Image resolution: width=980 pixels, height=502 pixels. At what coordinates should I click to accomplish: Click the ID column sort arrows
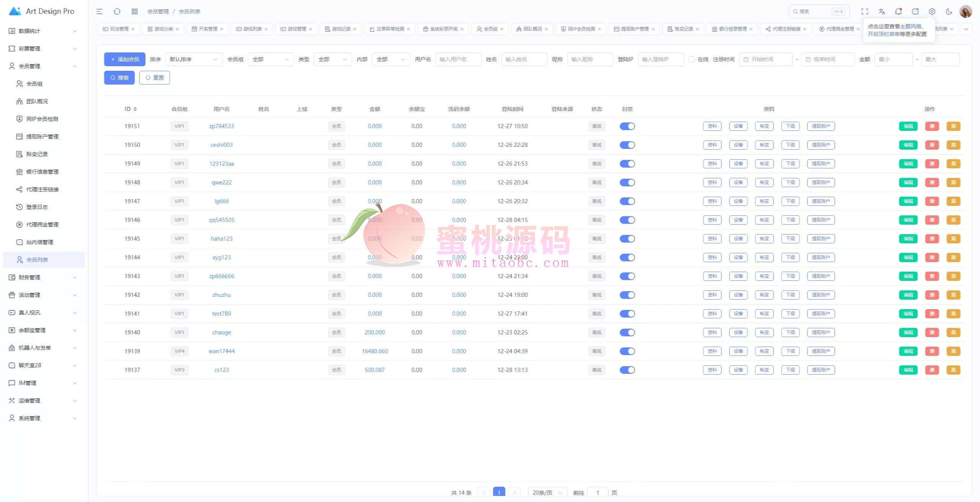point(135,109)
